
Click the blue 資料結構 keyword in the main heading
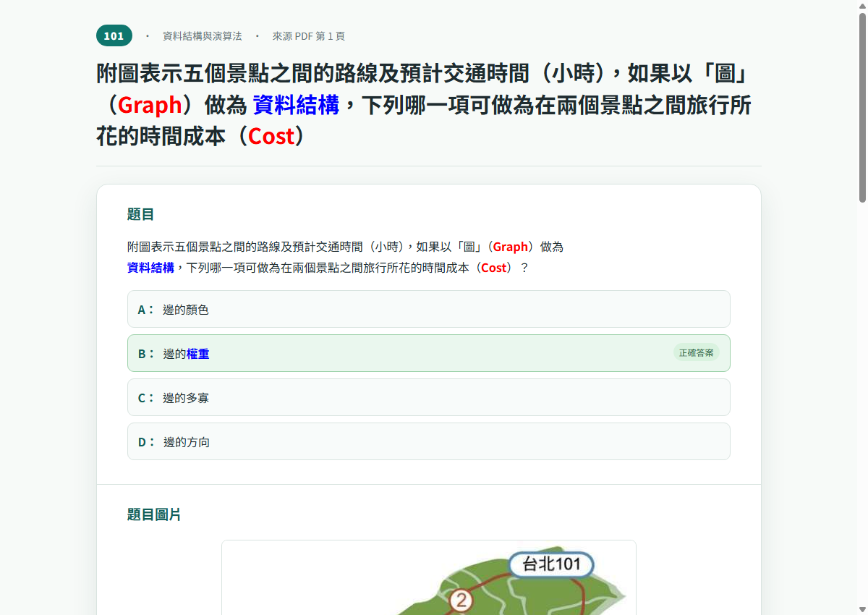coord(296,106)
